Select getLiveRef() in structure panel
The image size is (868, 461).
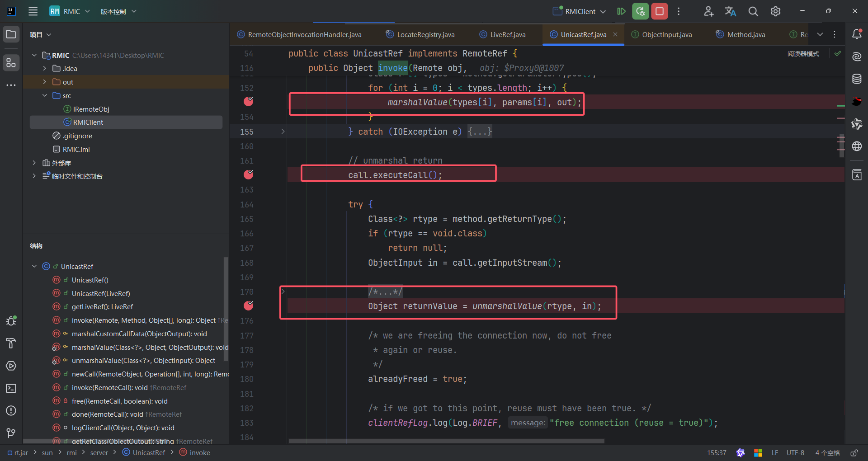102,306
